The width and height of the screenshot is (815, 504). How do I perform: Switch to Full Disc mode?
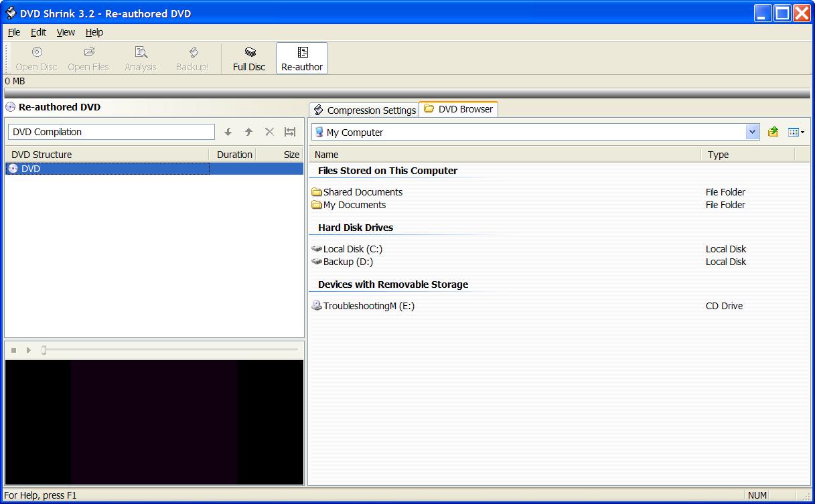[248, 58]
